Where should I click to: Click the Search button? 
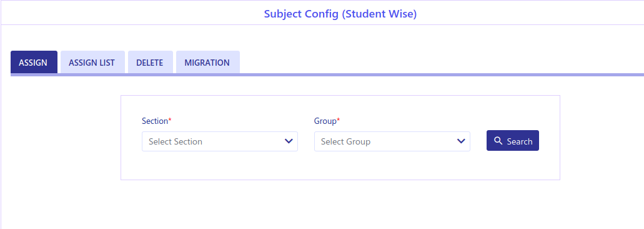click(513, 141)
